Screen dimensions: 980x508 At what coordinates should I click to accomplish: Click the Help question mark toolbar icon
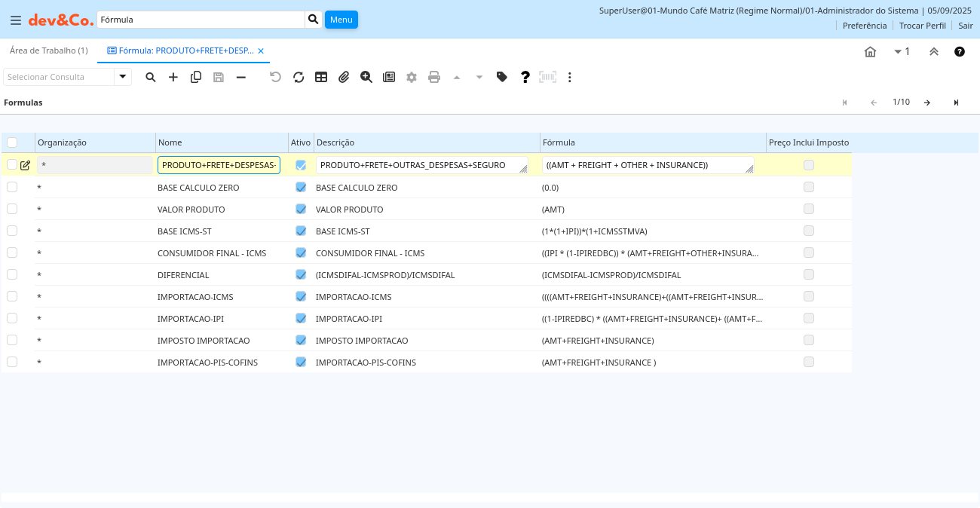(525, 77)
